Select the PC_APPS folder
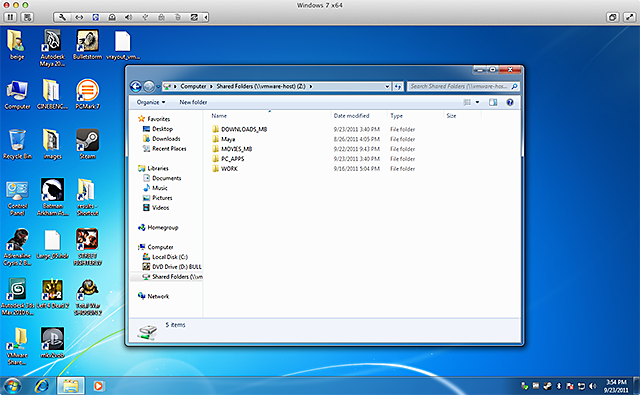 [x=228, y=159]
